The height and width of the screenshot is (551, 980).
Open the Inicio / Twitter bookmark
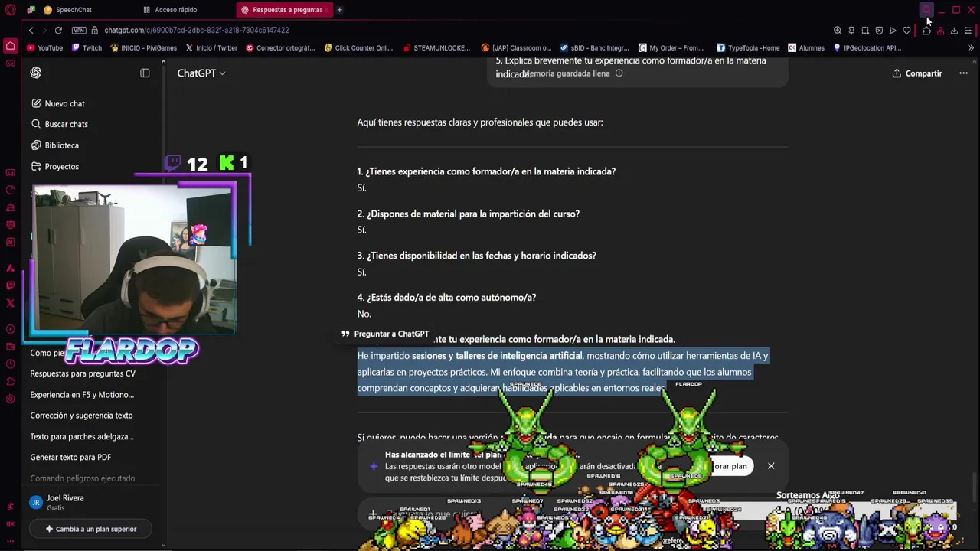(x=211, y=47)
